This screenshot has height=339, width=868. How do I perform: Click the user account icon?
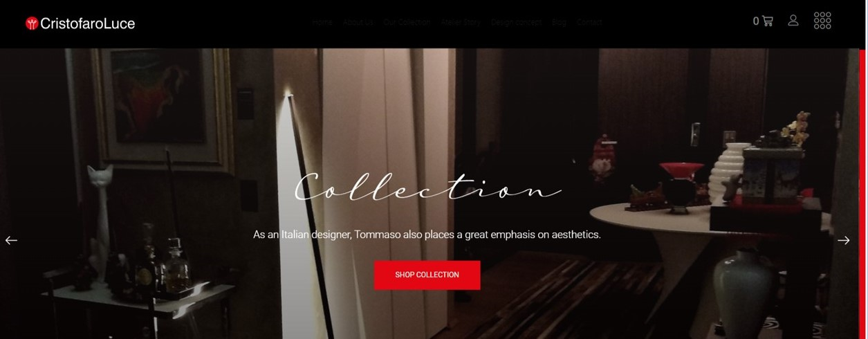tap(793, 21)
